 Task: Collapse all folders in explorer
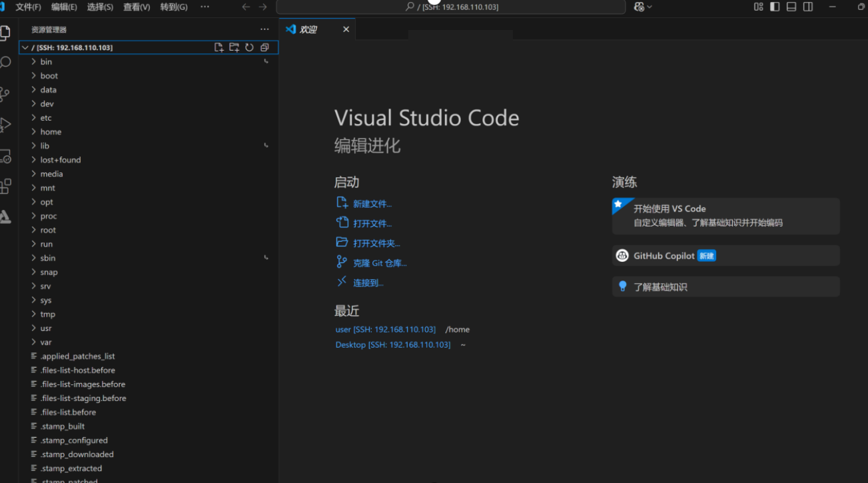tap(264, 47)
